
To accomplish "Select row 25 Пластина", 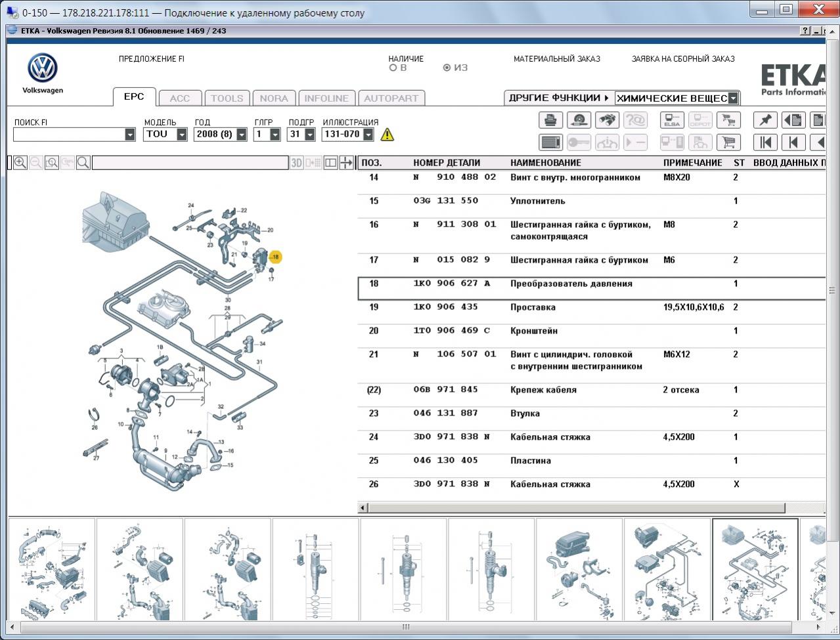I will [591, 466].
